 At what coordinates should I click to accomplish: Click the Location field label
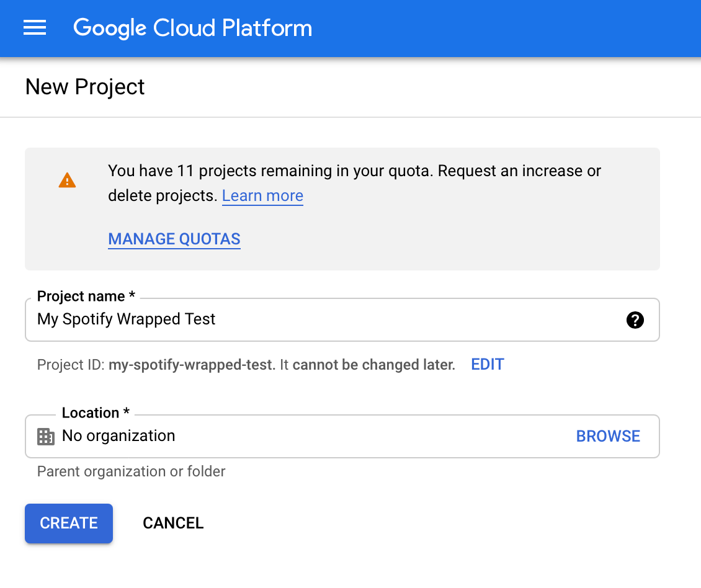click(96, 413)
